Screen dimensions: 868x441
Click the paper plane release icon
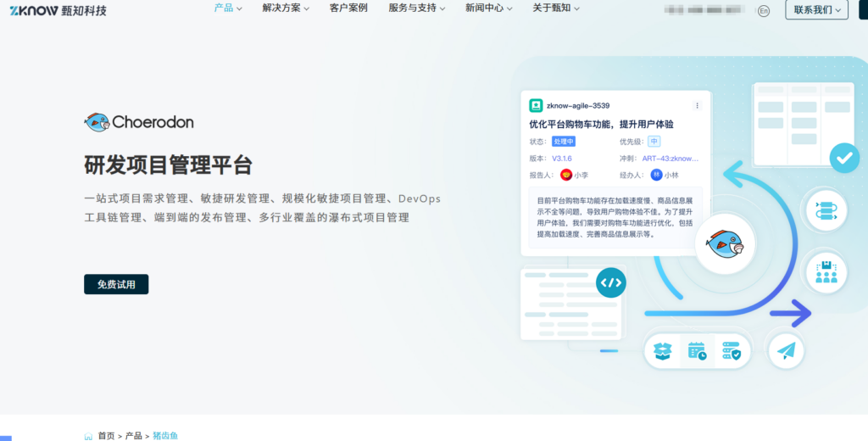[x=786, y=350]
